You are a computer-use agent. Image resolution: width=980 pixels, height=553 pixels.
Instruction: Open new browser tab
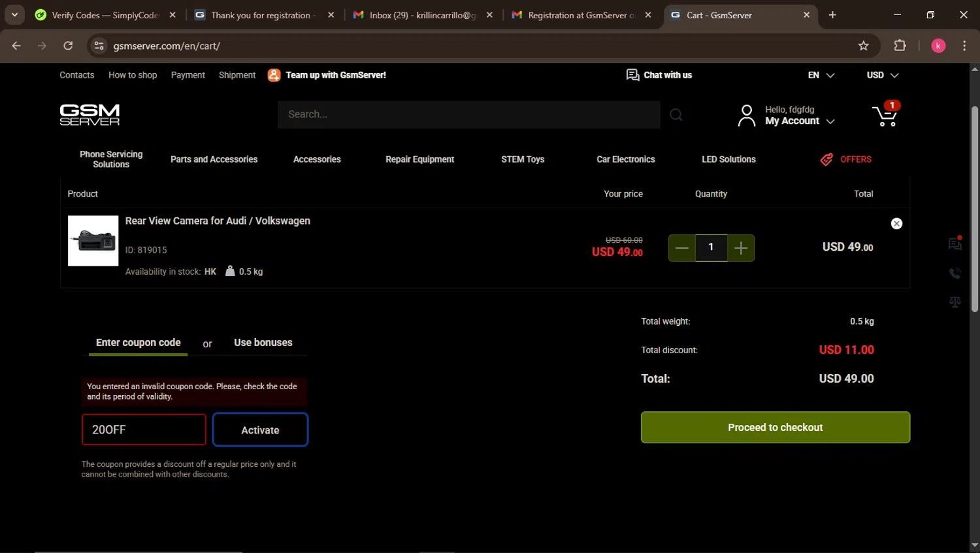pyautogui.click(x=832, y=15)
